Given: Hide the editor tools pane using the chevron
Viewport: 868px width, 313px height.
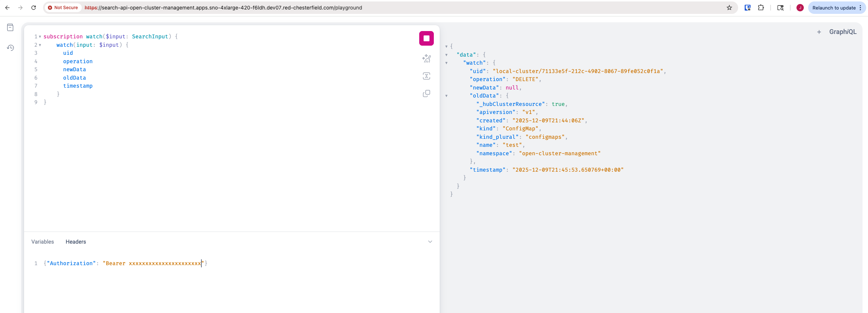Looking at the screenshot, I should pos(430,242).
